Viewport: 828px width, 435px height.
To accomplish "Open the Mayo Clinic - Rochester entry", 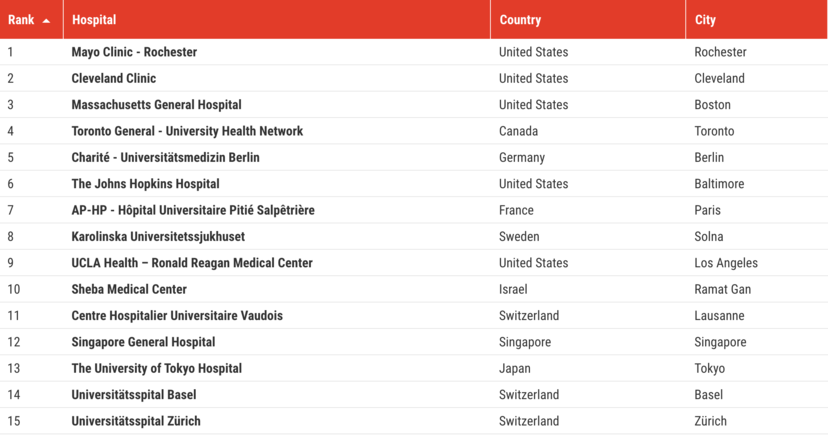I will (134, 52).
